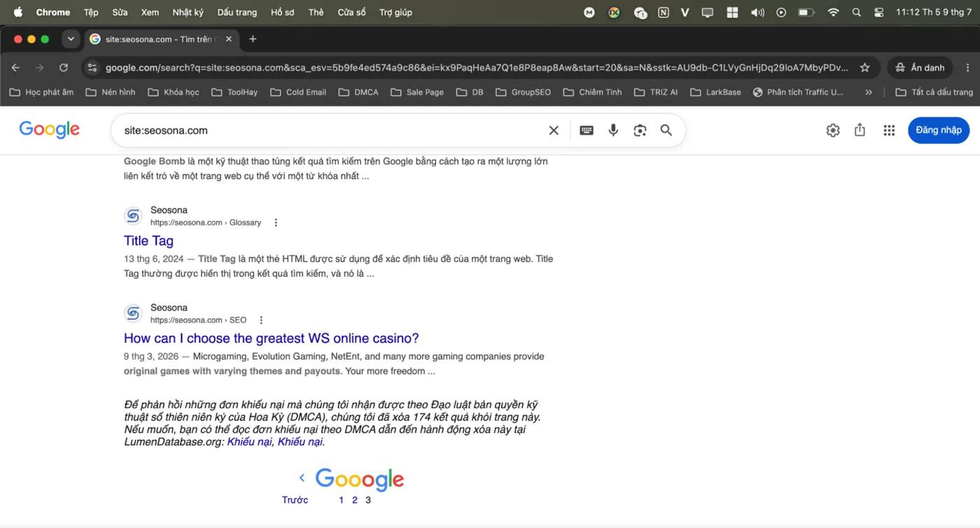This screenshot has height=528, width=980.
Task: Open the Chrome application menu
Action: pos(53,12)
